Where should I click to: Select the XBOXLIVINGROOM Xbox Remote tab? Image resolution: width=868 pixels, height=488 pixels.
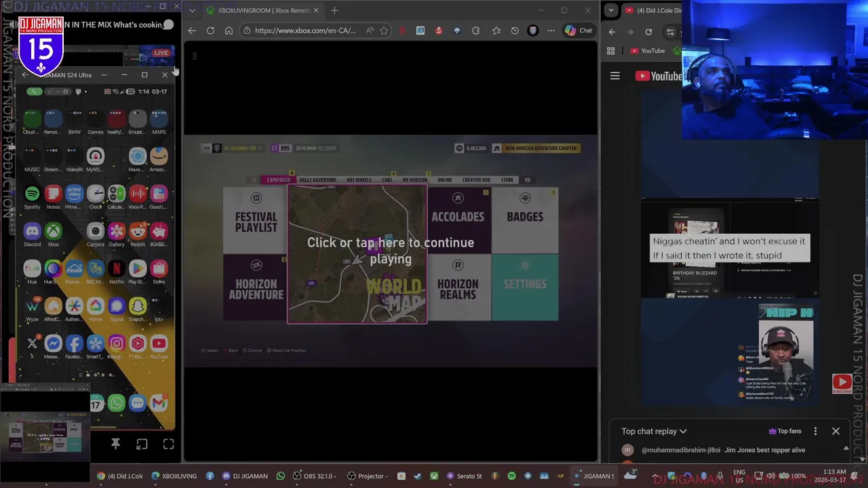pos(263,10)
